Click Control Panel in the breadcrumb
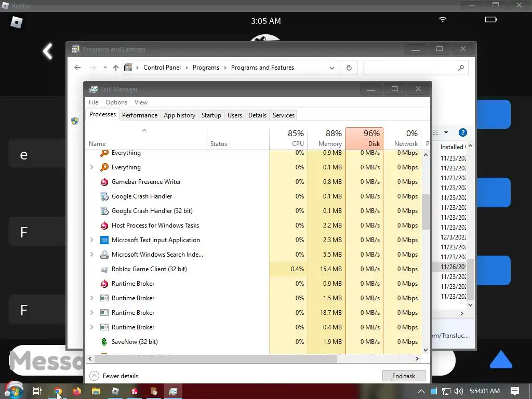The height and width of the screenshot is (399, 532). 162,68
